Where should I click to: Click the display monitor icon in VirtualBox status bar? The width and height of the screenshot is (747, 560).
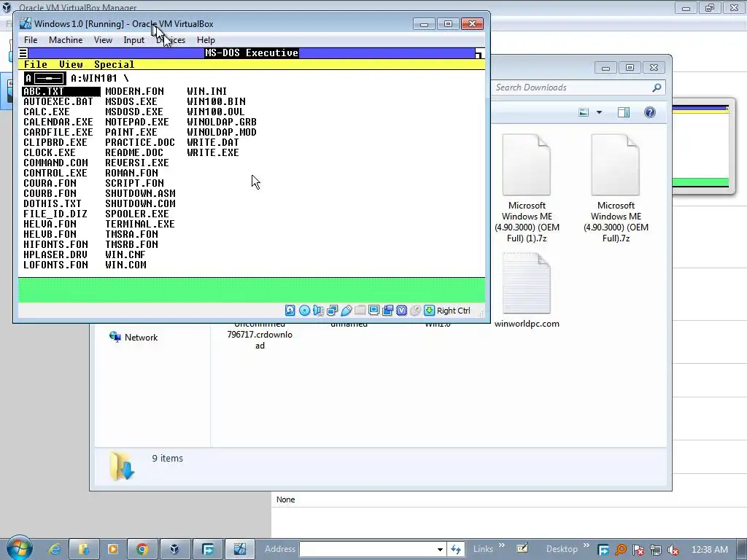374,311
